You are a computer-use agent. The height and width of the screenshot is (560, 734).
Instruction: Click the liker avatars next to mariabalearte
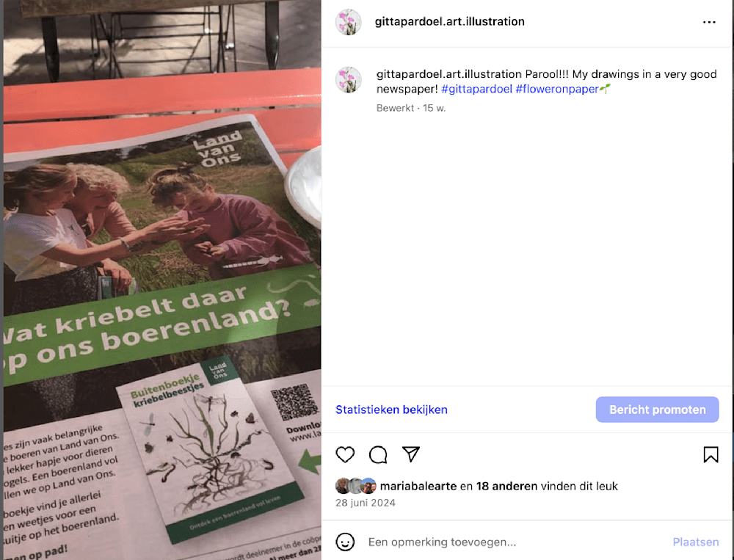tap(356, 486)
